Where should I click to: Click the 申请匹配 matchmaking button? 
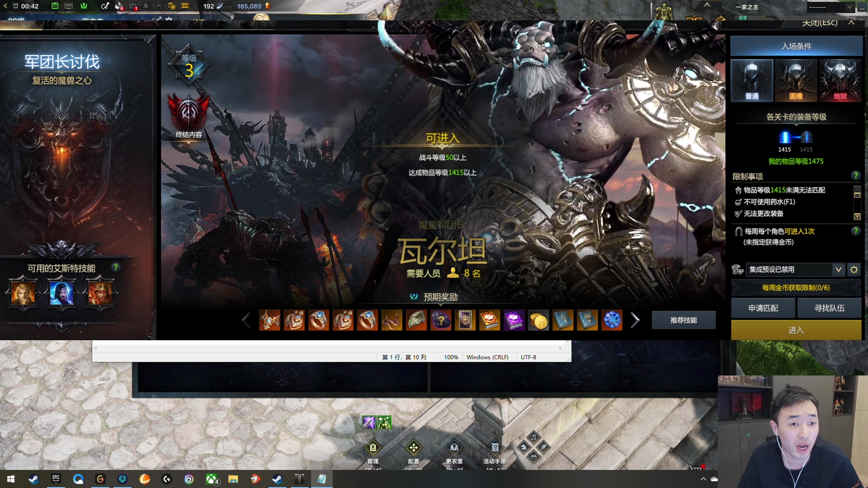point(763,308)
